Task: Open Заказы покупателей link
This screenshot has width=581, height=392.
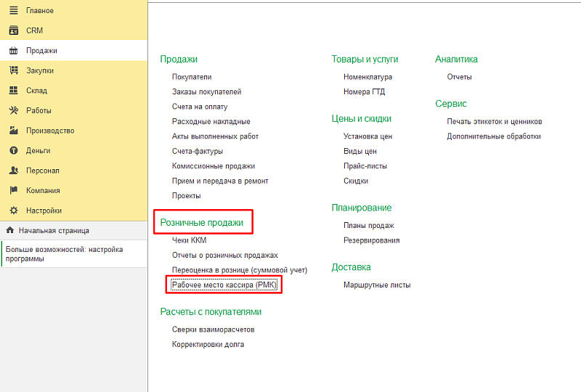Action: click(x=206, y=91)
